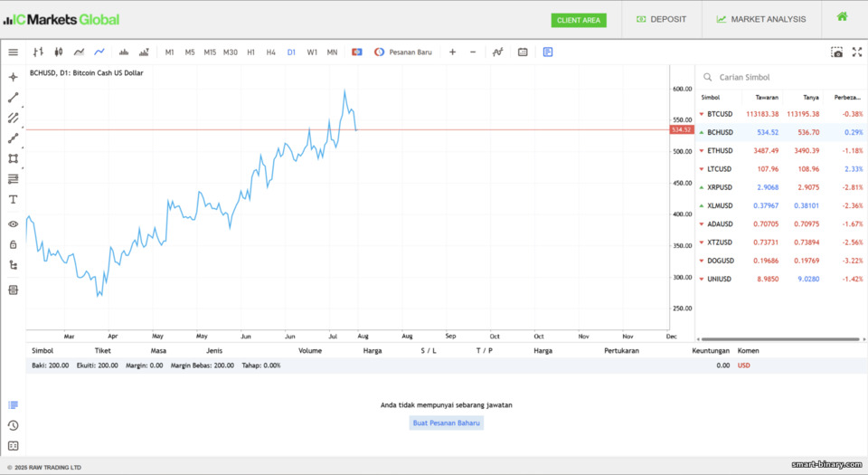Select the rectangle shape tool
The height and width of the screenshot is (475, 868).
point(14,159)
